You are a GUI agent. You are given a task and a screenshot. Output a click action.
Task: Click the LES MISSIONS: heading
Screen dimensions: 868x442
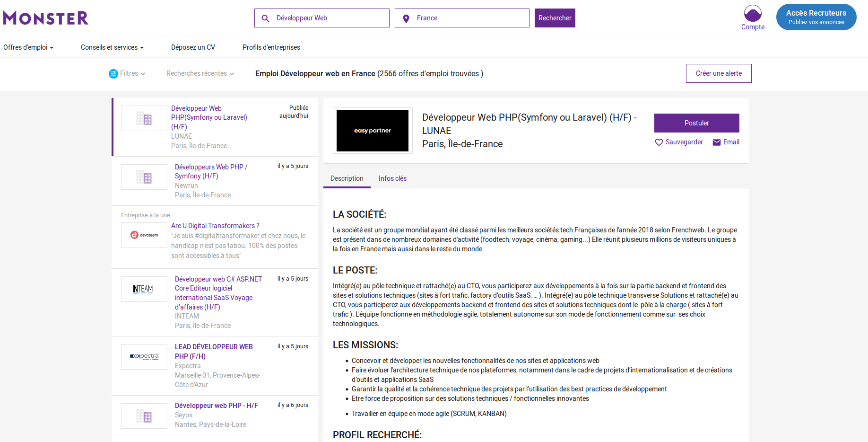(x=365, y=345)
